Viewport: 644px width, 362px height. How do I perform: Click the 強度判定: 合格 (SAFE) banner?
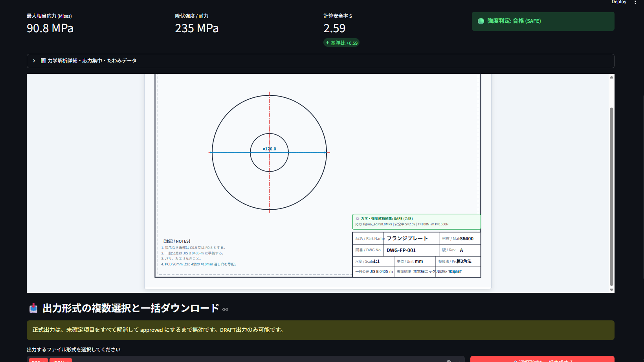coord(543,21)
